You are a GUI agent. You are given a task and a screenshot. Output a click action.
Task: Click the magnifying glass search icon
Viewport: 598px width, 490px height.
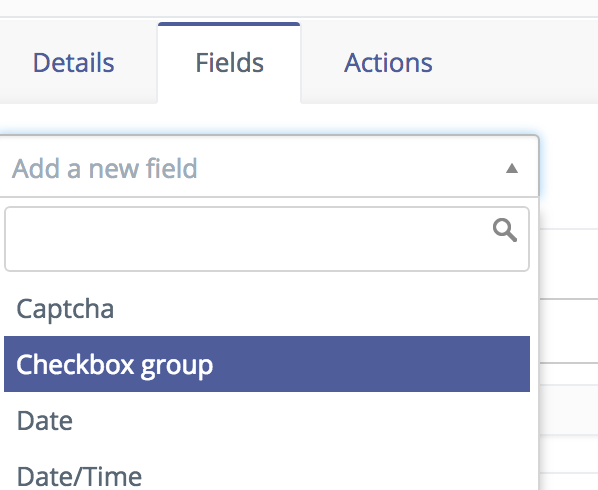(x=505, y=230)
